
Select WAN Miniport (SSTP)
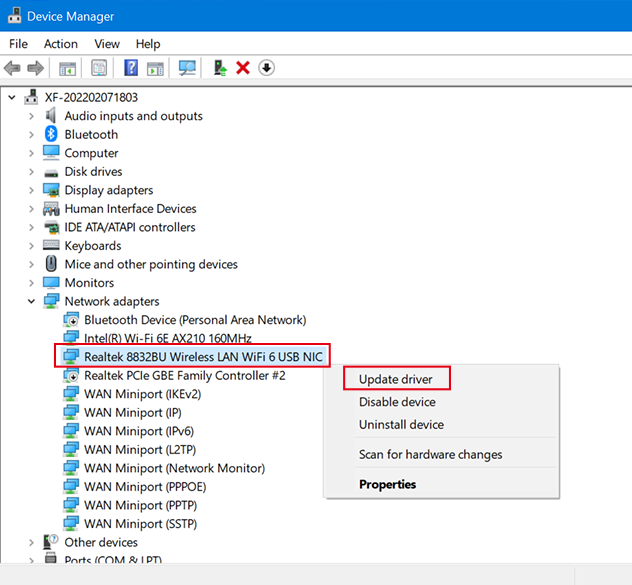click(x=140, y=524)
